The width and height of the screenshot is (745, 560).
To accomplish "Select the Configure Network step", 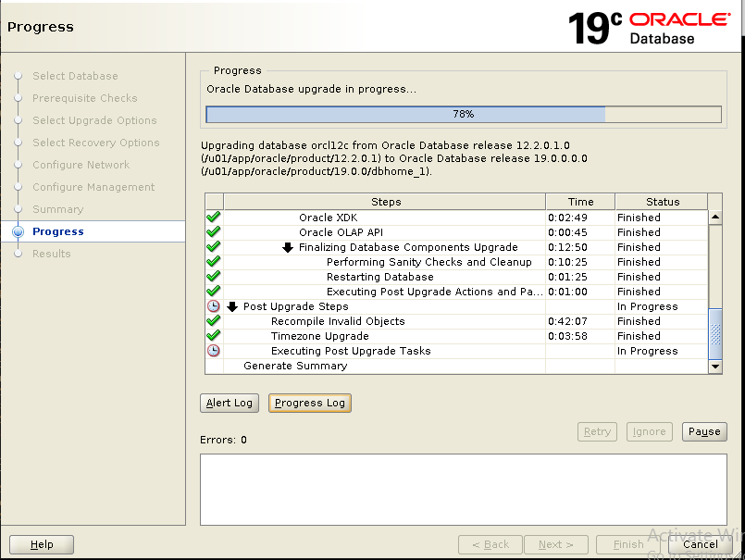I will pos(81,165).
